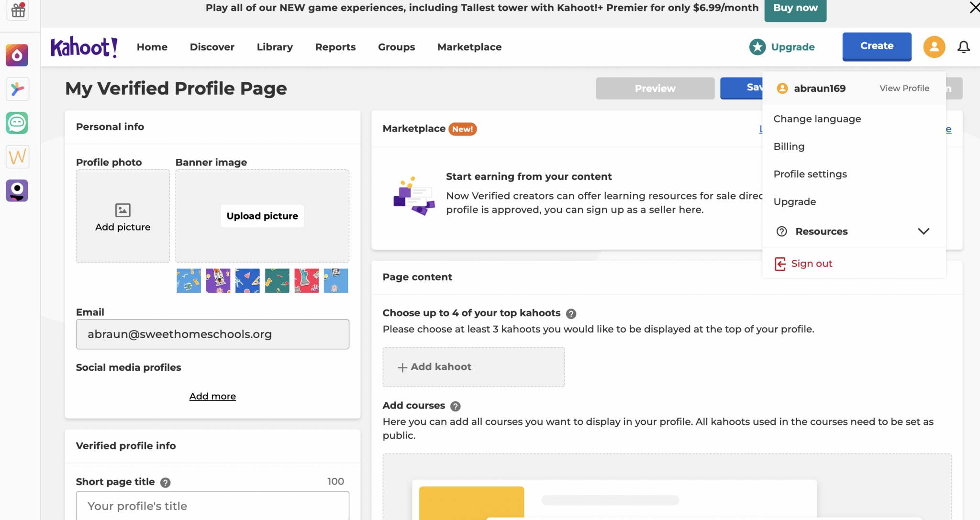Click the gift box icon in sidebar
980x520 pixels.
coord(18,10)
